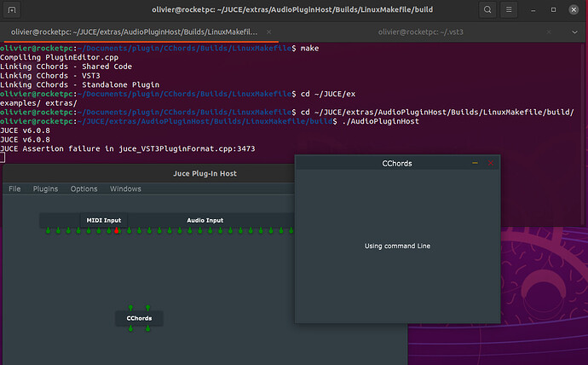Click CChords node bottom-left output pin

(x=130, y=328)
